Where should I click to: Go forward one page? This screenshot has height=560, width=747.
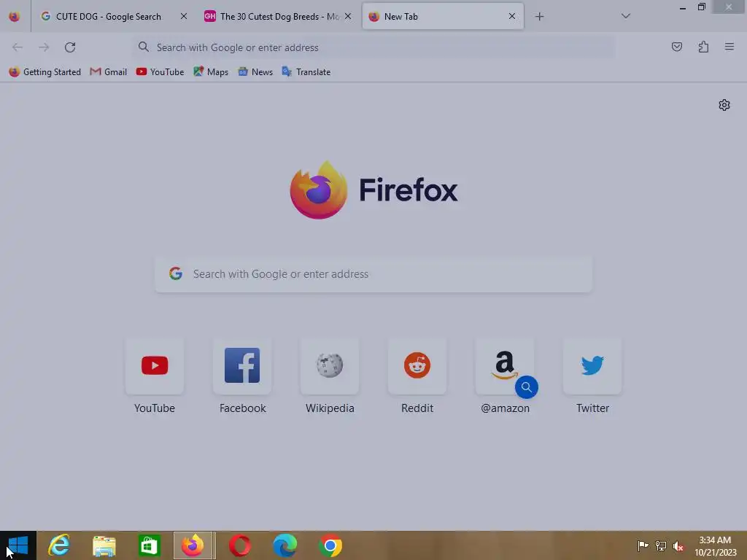[44, 47]
